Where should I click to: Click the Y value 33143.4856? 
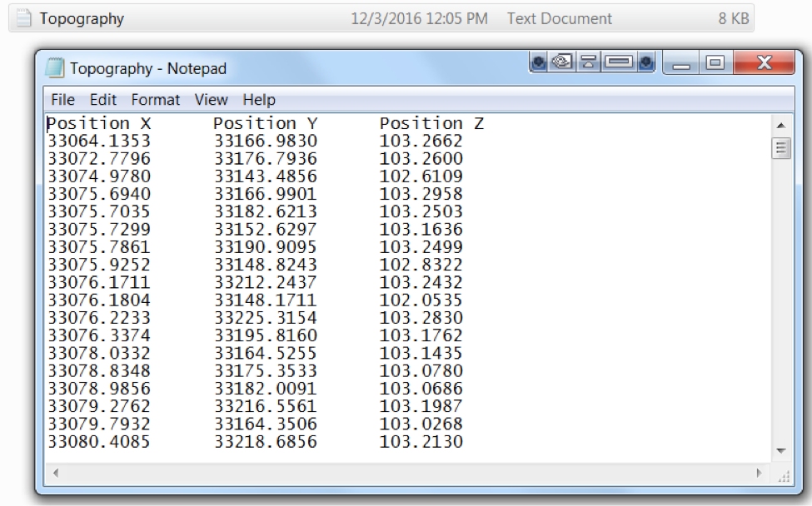pyautogui.click(x=266, y=176)
